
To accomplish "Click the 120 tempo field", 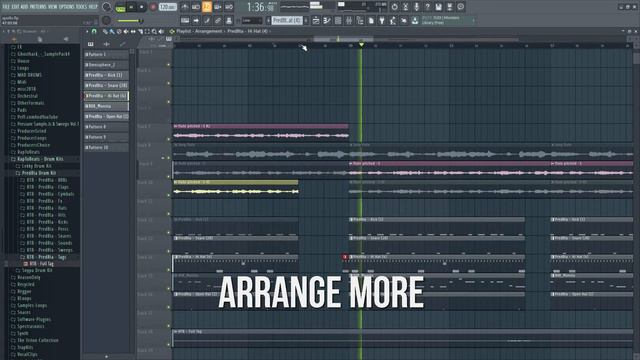I will 167,7.
